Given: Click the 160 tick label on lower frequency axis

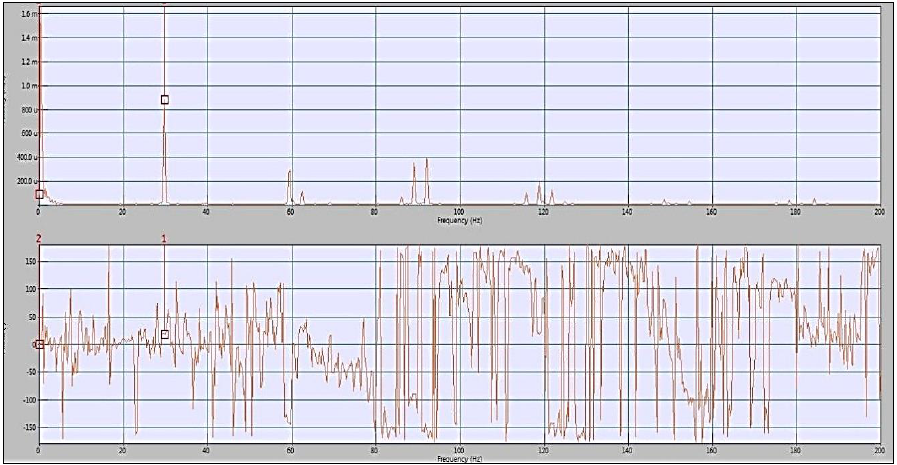Looking at the screenshot, I should pos(711,452).
